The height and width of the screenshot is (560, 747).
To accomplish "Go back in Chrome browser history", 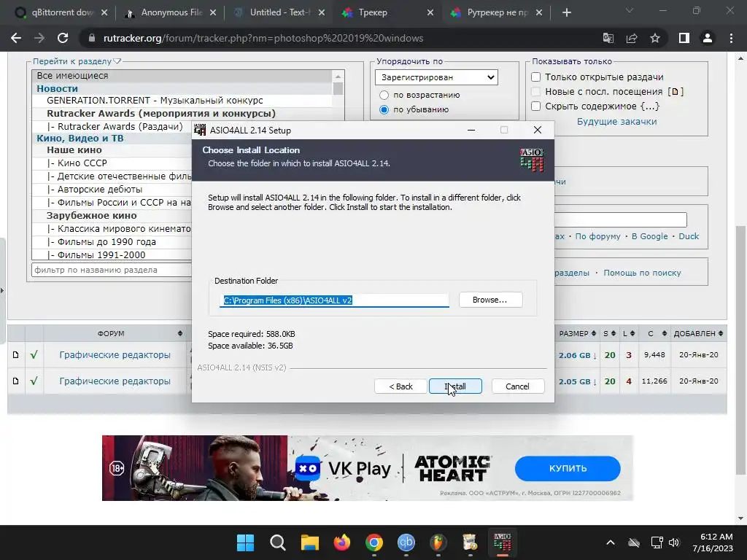I will coord(16,38).
